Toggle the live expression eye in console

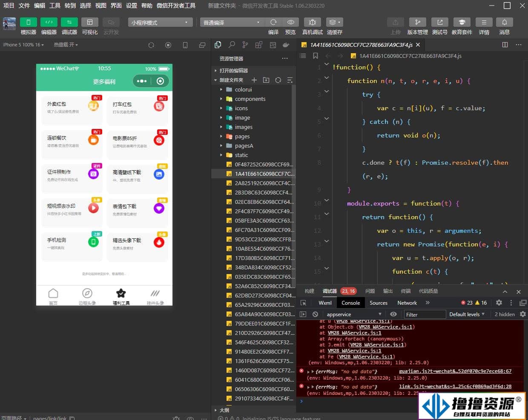393,314
